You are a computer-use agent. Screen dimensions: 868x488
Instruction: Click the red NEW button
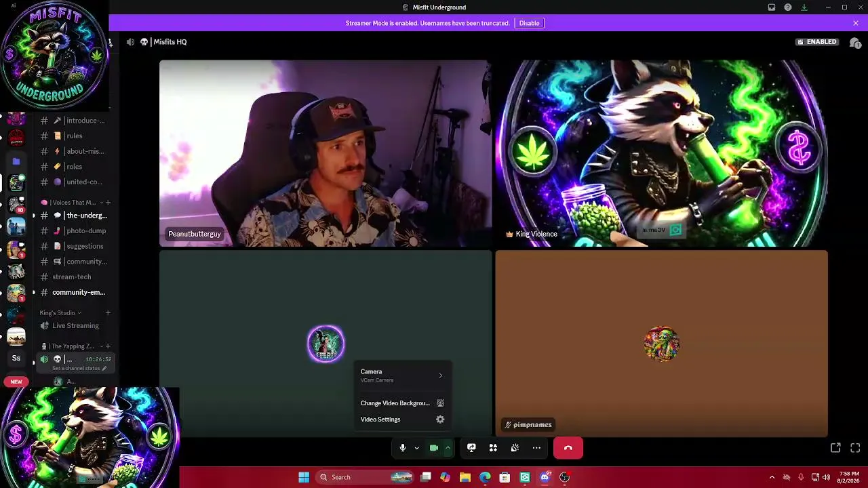[16, 382]
